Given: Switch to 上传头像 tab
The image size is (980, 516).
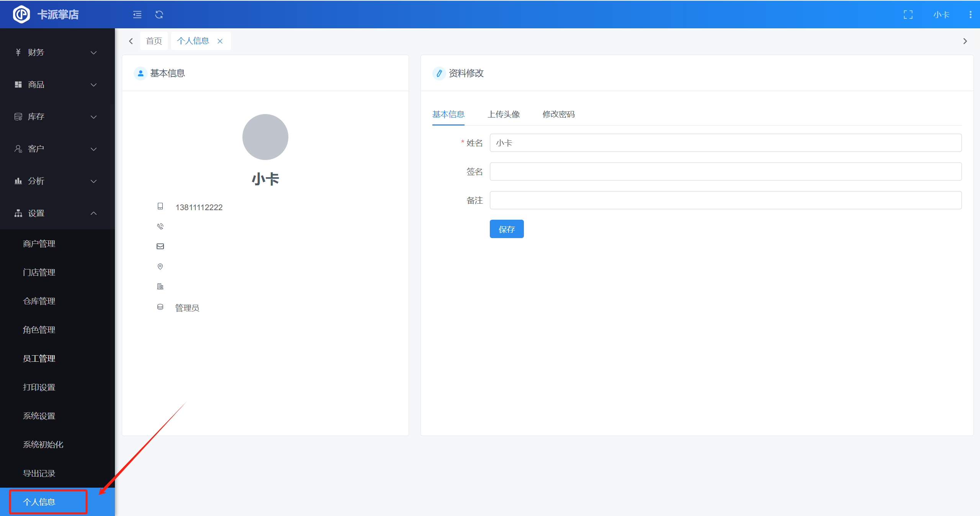Looking at the screenshot, I should coord(503,114).
